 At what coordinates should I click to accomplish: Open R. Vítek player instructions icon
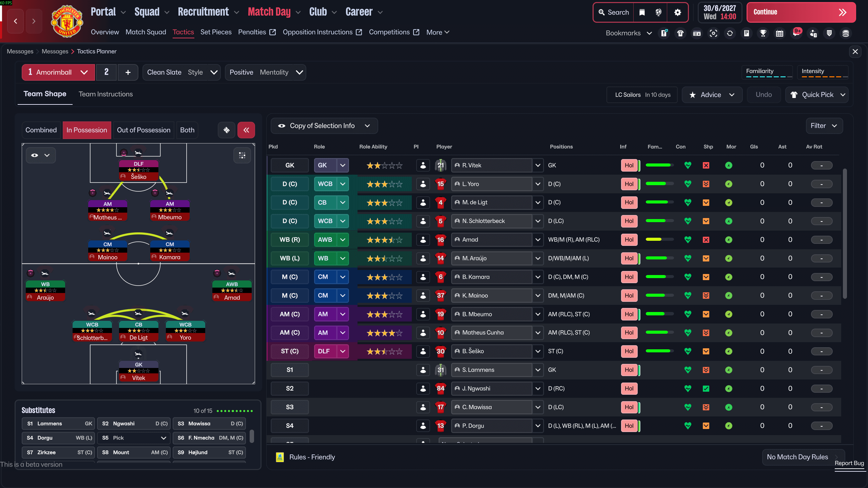pyautogui.click(x=423, y=165)
